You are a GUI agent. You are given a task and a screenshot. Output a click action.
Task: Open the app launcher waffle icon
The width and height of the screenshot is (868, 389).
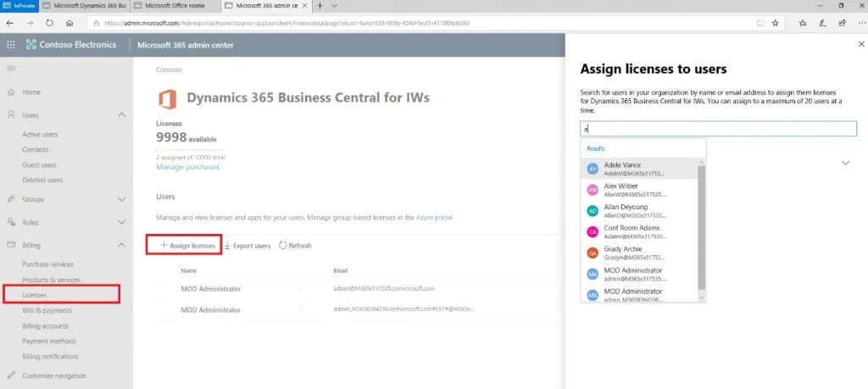pyautogui.click(x=10, y=45)
